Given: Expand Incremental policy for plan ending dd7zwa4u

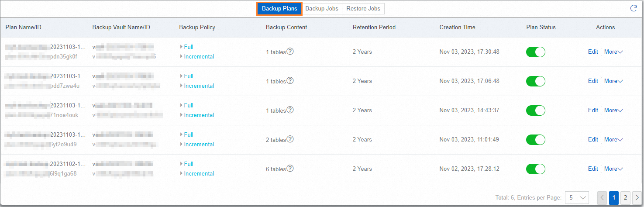Looking at the screenshot, I should coord(197,86).
